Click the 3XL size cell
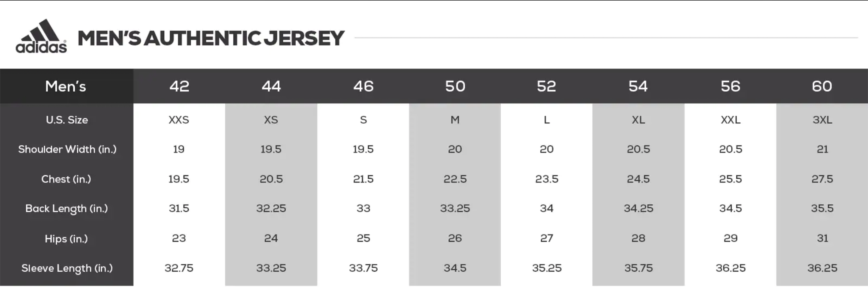The height and width of the screenshot is (287, 868). (822, 120)
